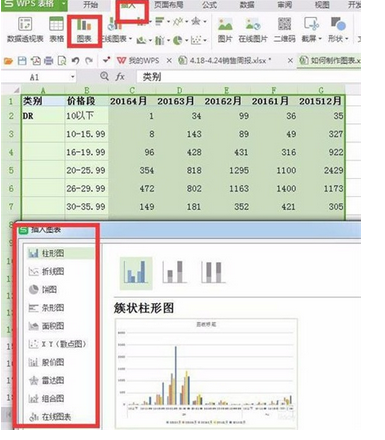The image size is (385, 440).
Task: Close the 4.18-4.24销售周报.xlsx tab
Action: point(290,61)
